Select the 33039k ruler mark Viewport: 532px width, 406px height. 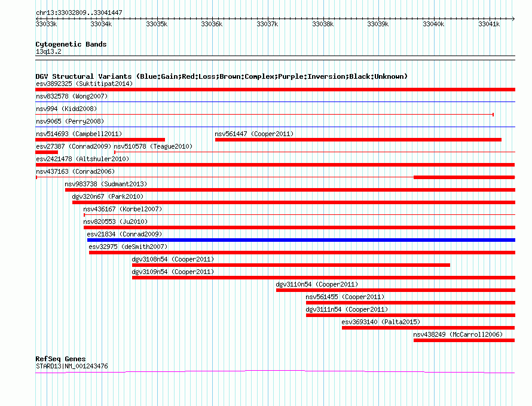click(378, 24)
